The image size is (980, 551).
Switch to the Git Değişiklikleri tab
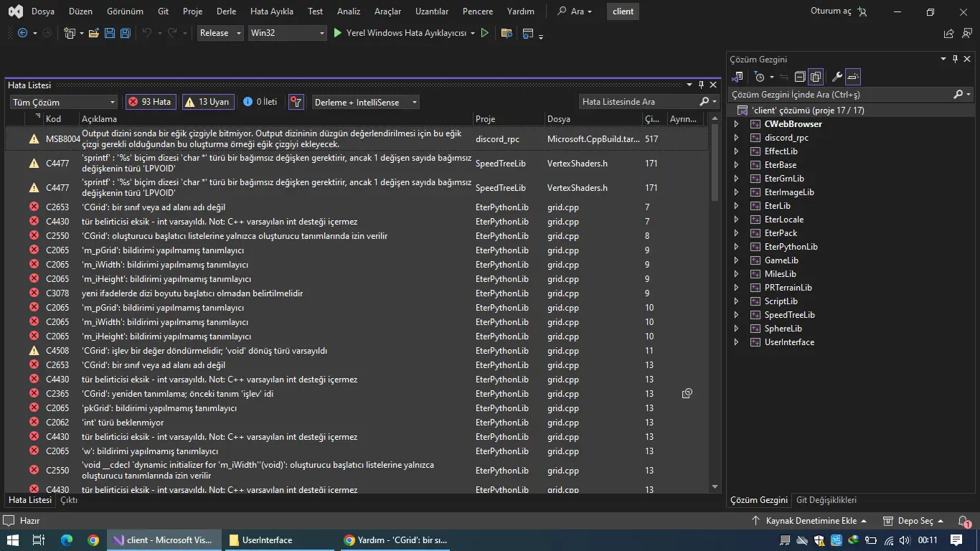click(826, 500)
